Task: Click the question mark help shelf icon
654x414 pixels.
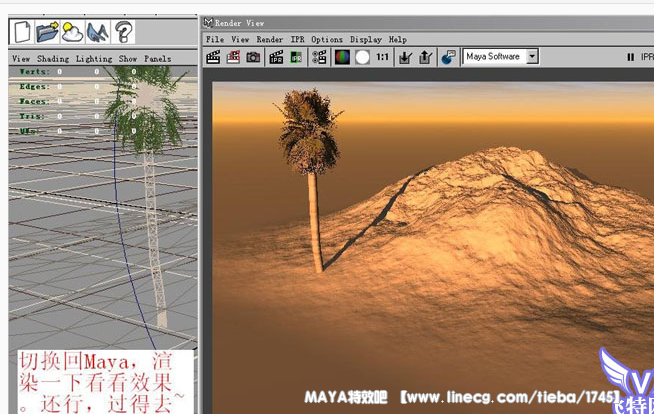Action: point(123,32)
